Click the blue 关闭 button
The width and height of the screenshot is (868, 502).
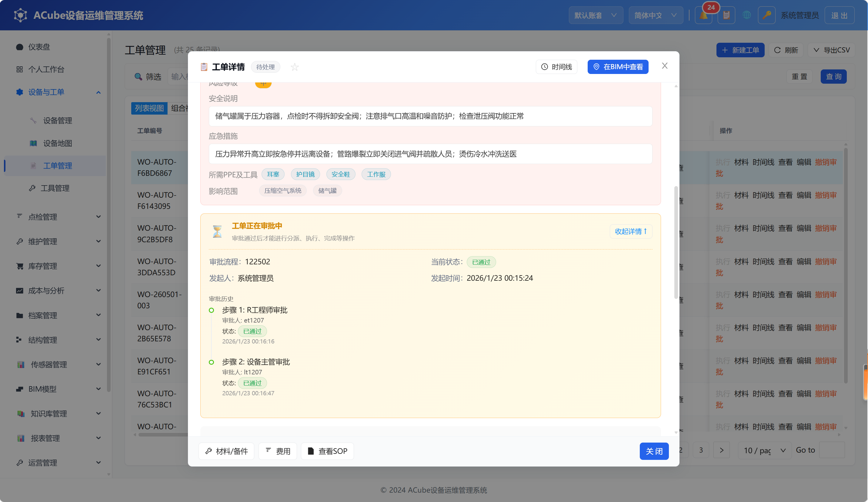coord(654,451)
